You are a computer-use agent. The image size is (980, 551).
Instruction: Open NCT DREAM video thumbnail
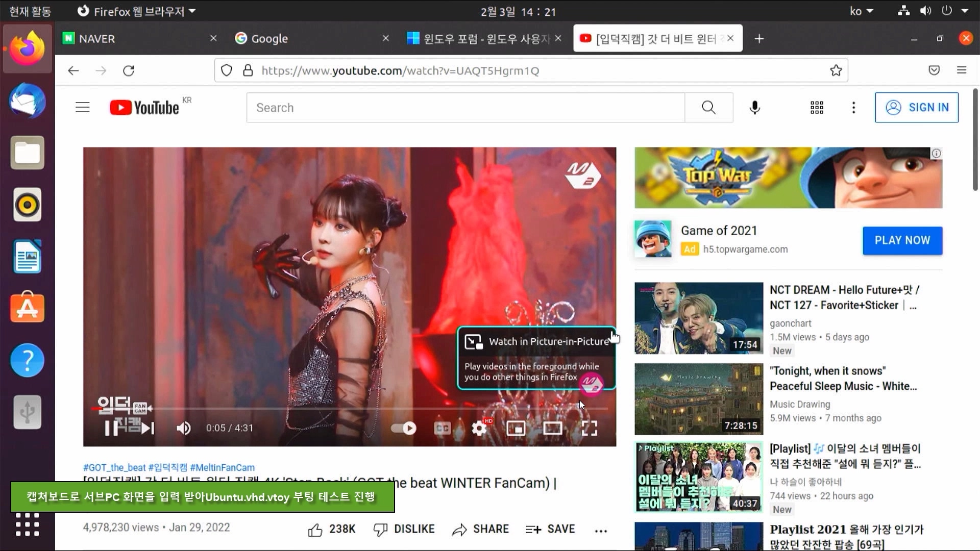[x=698, y=318]
